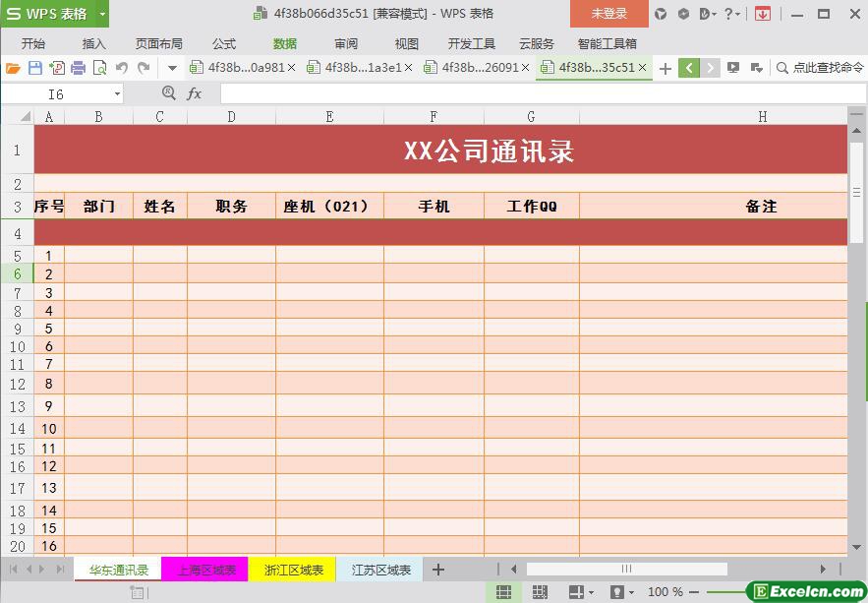
Task: Click the Save icon in quick toolbar
Action: coord(35,68)
